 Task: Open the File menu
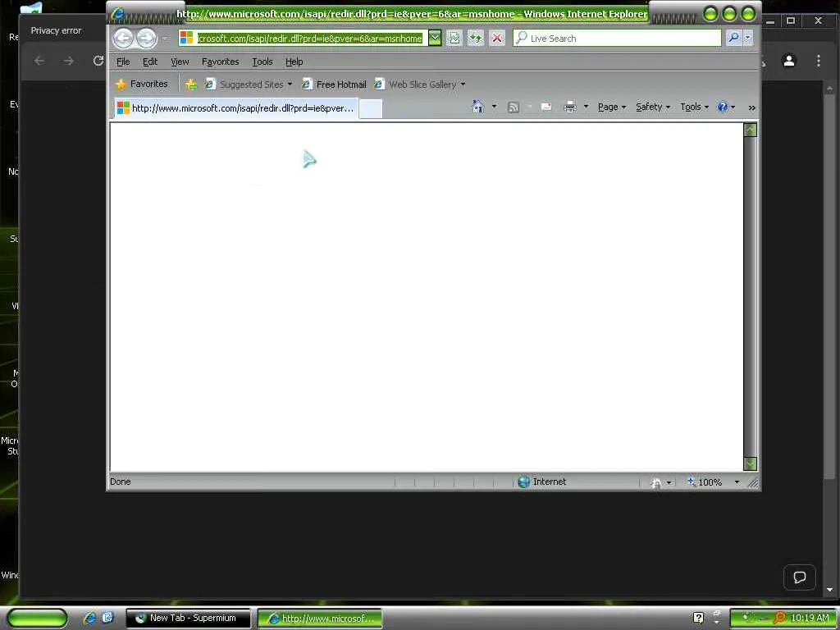click(123, 62)
